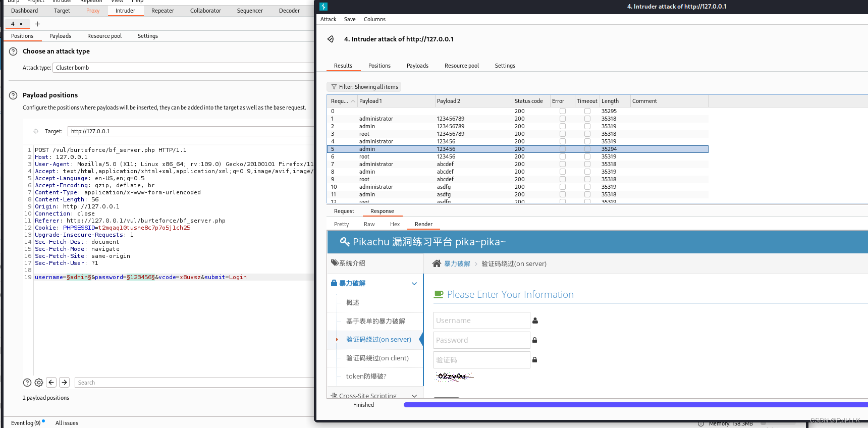Screen dimensions: 868x428
Task: Open the Columns menu
Action: point(374,19)
